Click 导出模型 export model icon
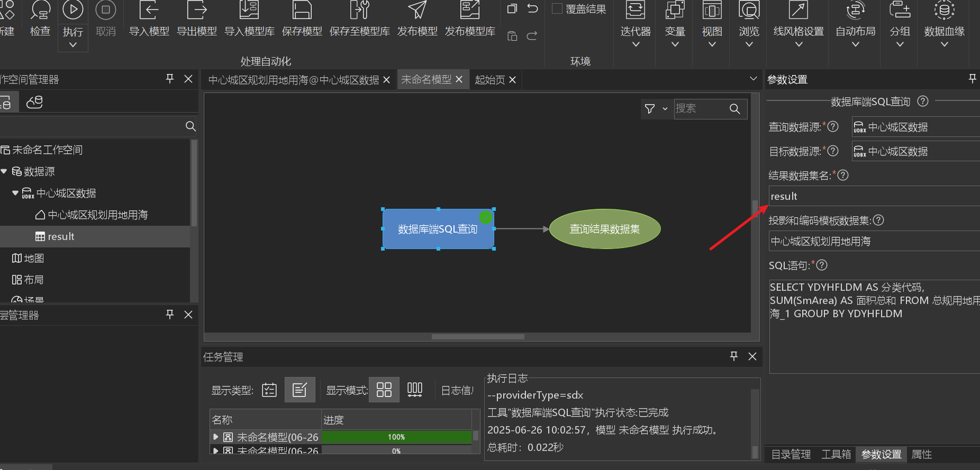980x470 pixels. pyautogui.click(x=197, y=11)
